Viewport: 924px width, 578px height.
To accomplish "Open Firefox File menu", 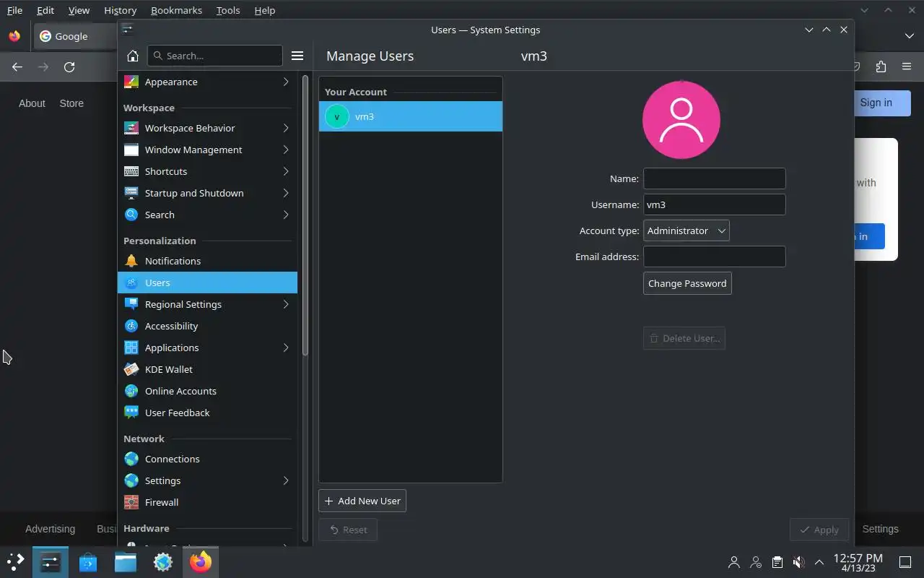I will [x=14, y=10].
